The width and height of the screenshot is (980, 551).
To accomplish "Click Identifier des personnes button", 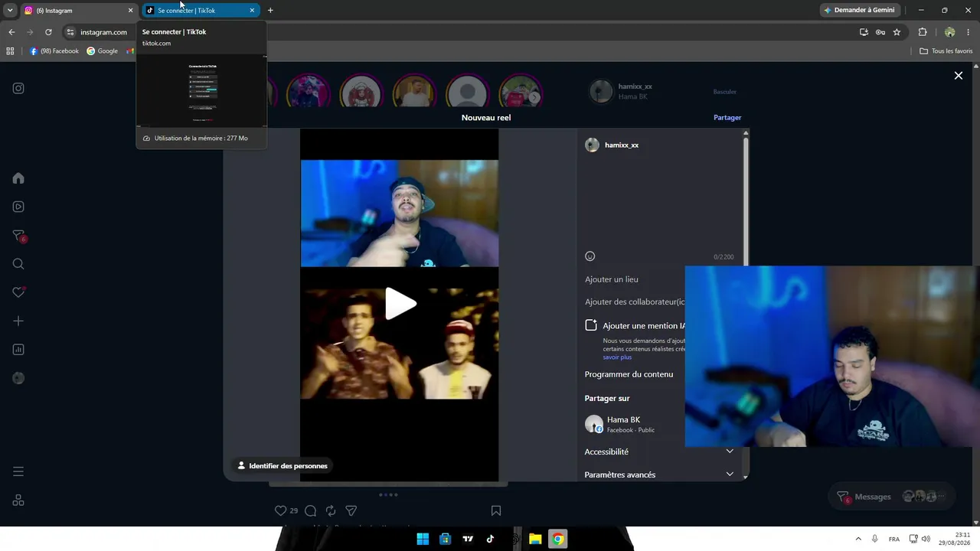I will tap(283, 465).
